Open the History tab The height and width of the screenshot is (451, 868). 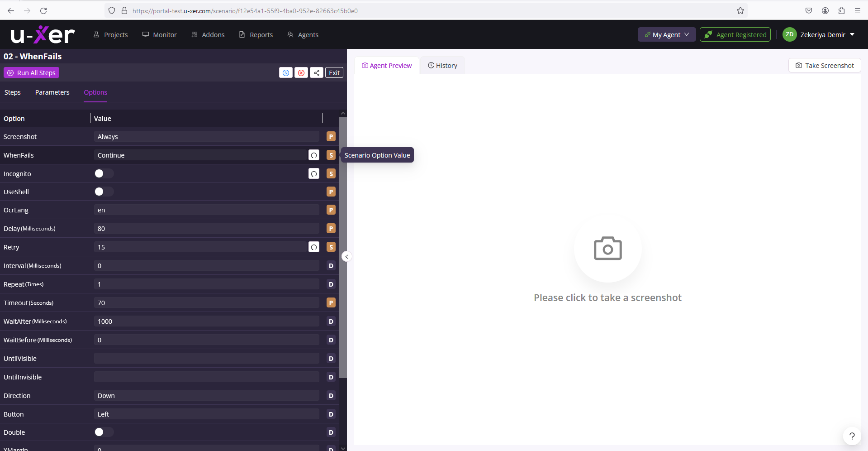442,66
